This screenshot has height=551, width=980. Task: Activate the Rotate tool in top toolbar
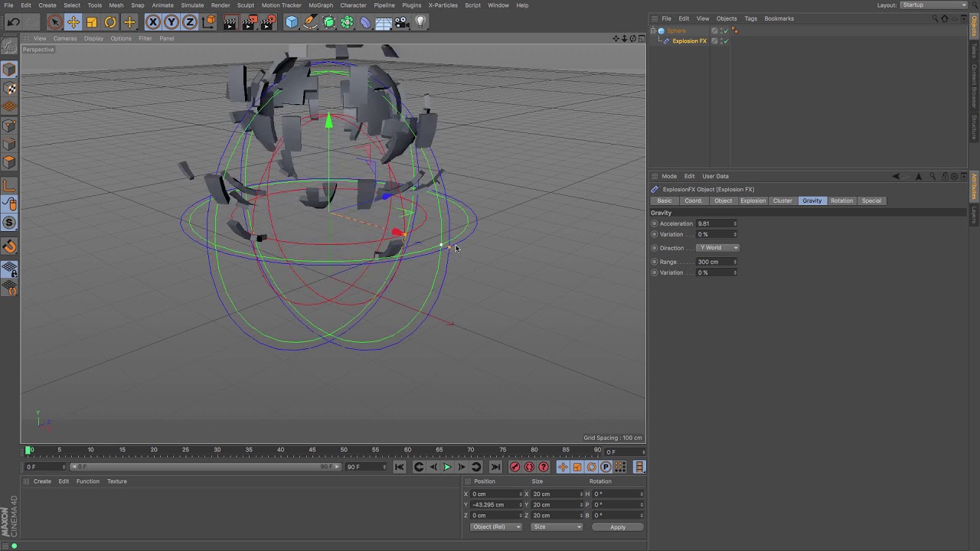click(110, 22)
